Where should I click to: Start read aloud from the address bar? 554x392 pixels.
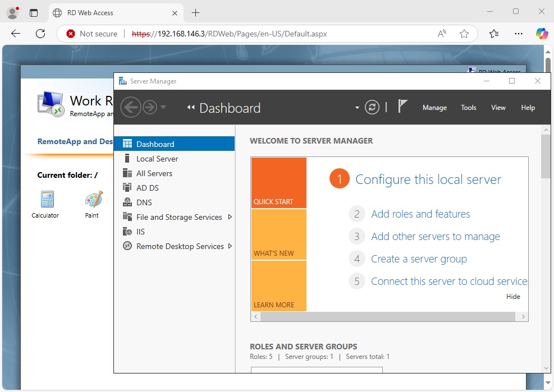(442, 34)
